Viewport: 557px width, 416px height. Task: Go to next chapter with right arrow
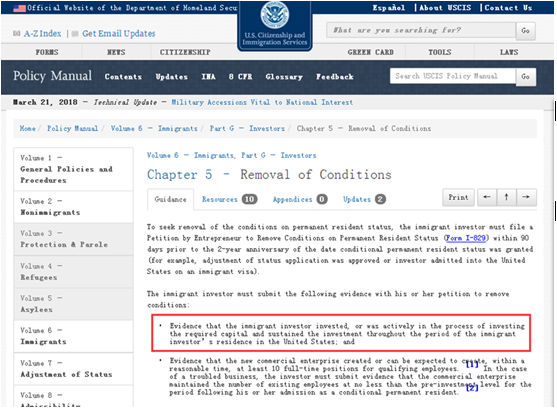[x=526, y=197]
